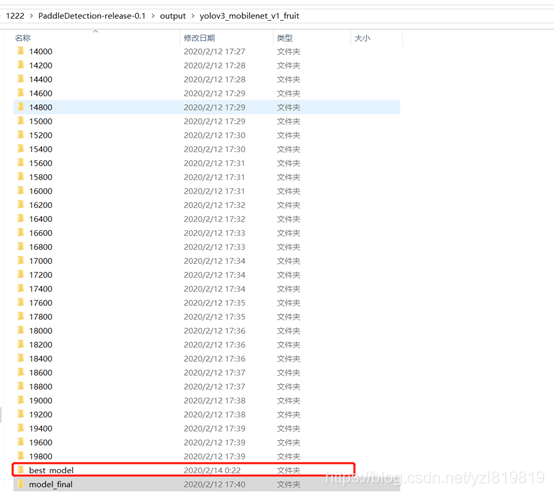The width and height of the screenshot is (554, 496).
Task: Select the folder icon for 14000
Action: pyautogui.click(x=21, y=51)
